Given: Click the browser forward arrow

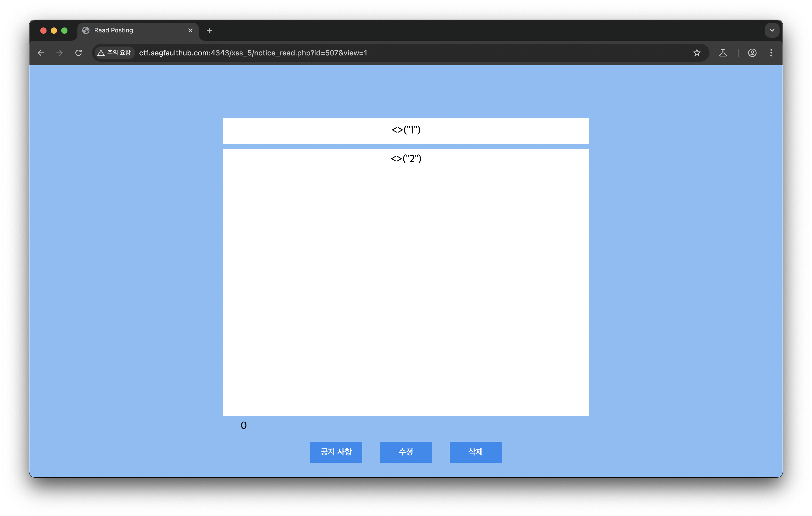Looking at the screenshot, I should pos(59,53).
